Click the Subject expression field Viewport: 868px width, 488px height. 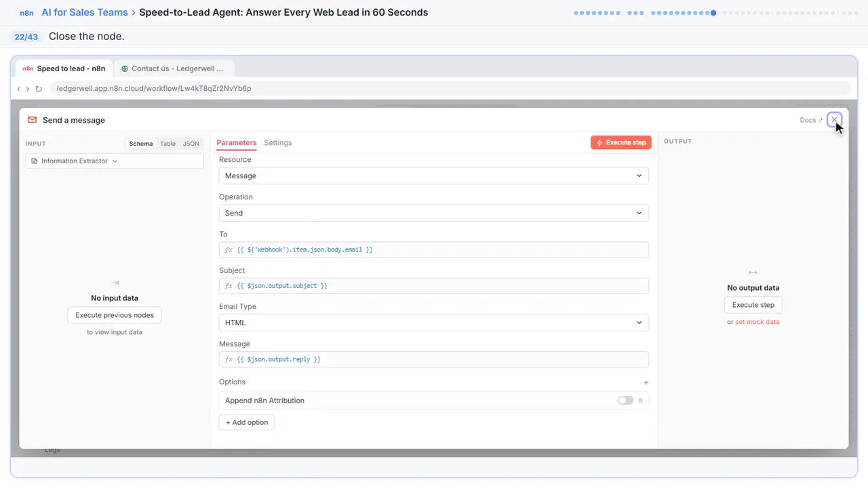(434, 286)
